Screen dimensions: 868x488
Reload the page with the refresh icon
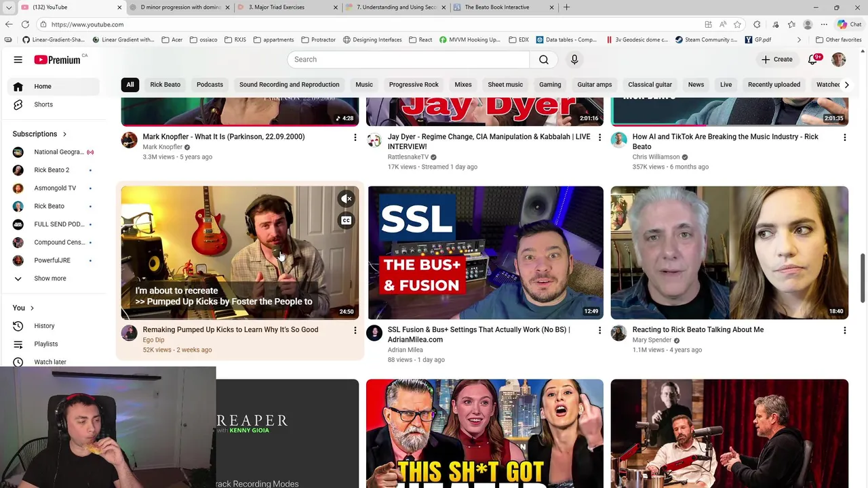(x=25, y=24)
